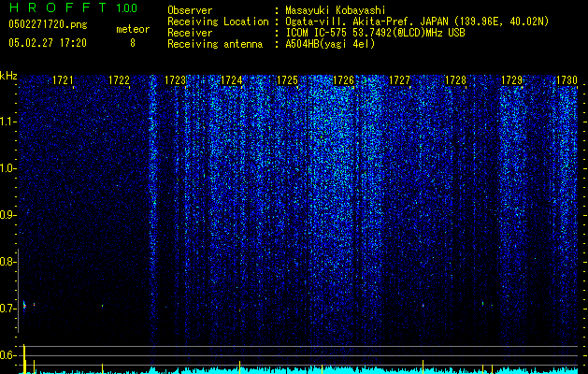Click the kHz axis unit label
This screenshot has width=588, height=374.
[x=8, y=76]
